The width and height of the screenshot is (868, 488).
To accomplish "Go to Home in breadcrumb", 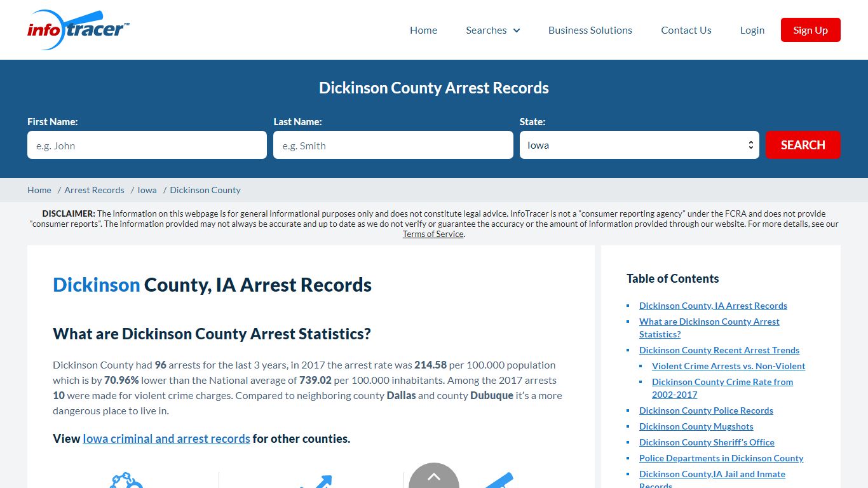I will pyautogui.click(x=39, y=190).
